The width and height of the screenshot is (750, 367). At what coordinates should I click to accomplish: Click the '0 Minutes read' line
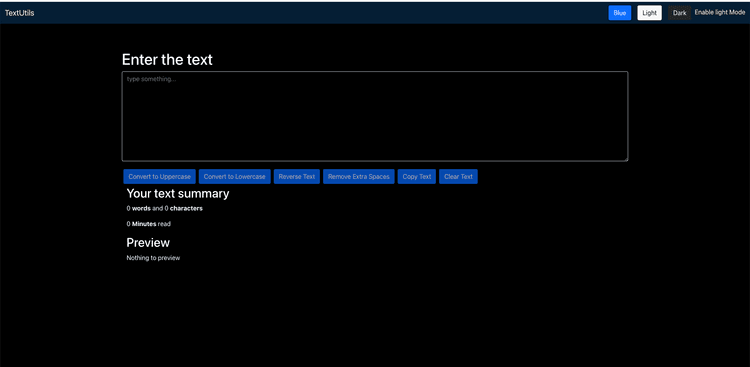(x=148, y=224)
